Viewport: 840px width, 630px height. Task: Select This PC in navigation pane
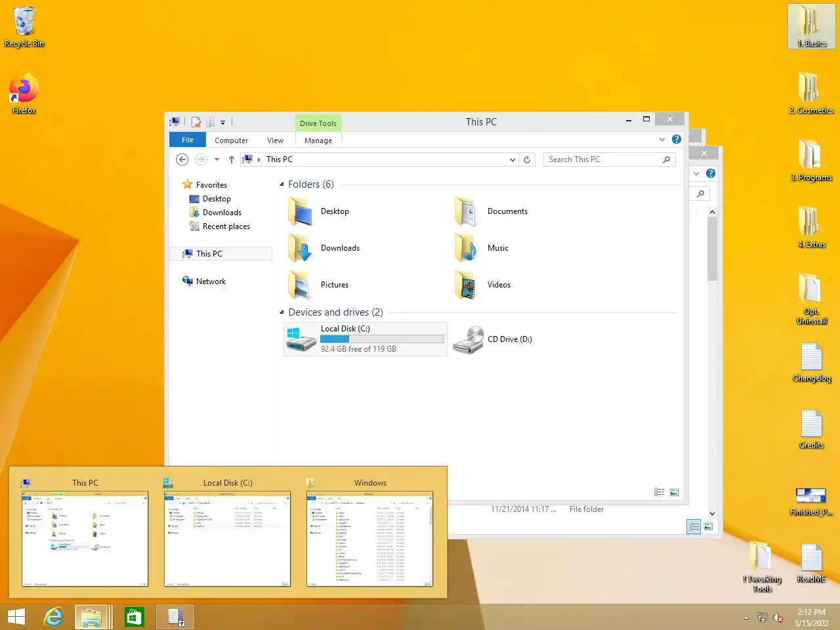coord(221,254)
